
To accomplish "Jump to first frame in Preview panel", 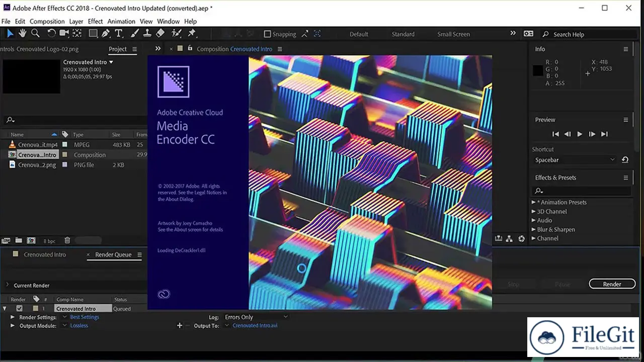I will [x=555, y=134].
